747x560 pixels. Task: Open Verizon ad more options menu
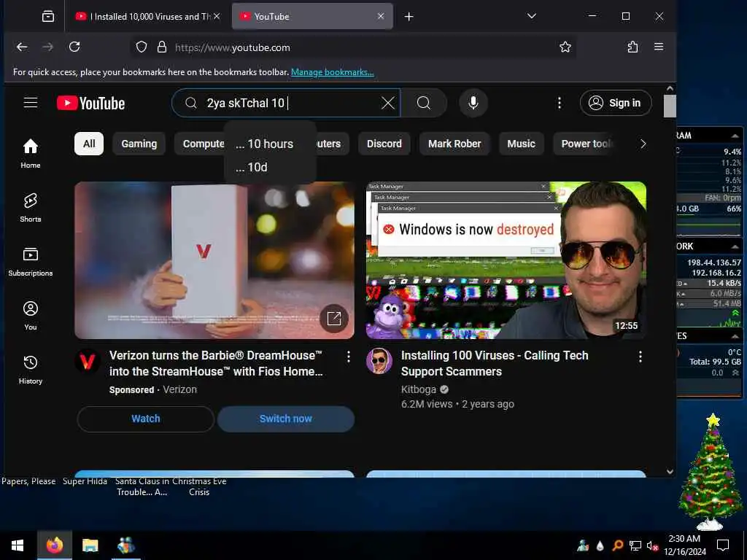point(349,357)
